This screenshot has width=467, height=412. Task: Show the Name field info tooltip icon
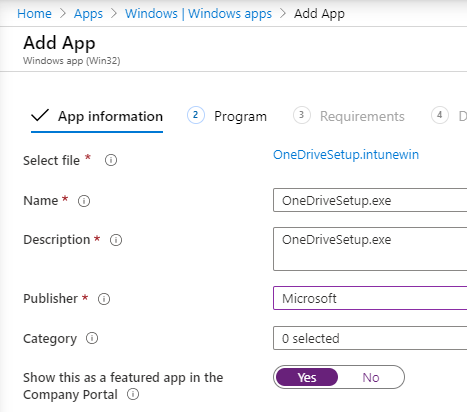[x=84, y=201]
